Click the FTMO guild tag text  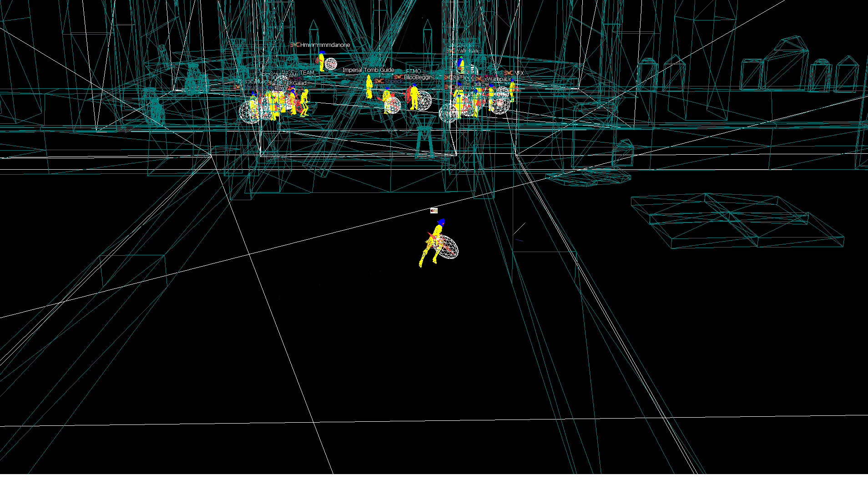point(414,71)
